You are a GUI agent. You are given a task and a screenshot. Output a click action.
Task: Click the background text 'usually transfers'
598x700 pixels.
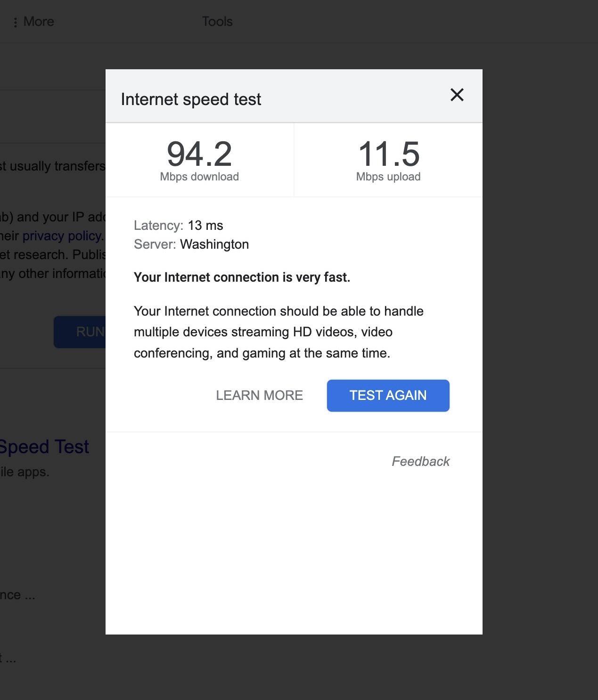[x=57, y=166]
